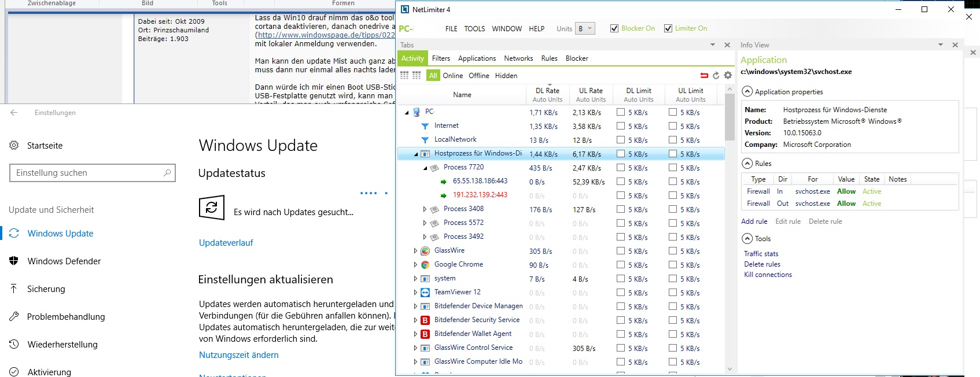Collapse the Application properties section
Image resolution: width=980 pixels, height=377 pixels.
[747, 91]
